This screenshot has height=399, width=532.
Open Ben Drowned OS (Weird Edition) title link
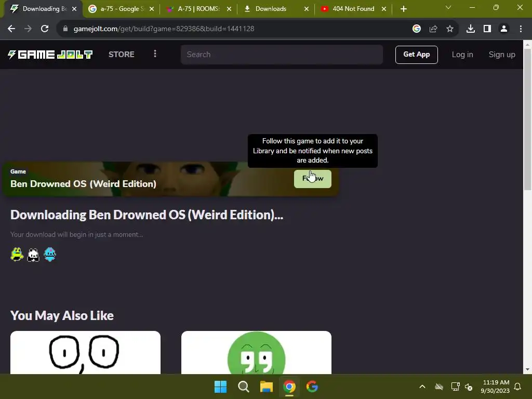click(84, 184)
